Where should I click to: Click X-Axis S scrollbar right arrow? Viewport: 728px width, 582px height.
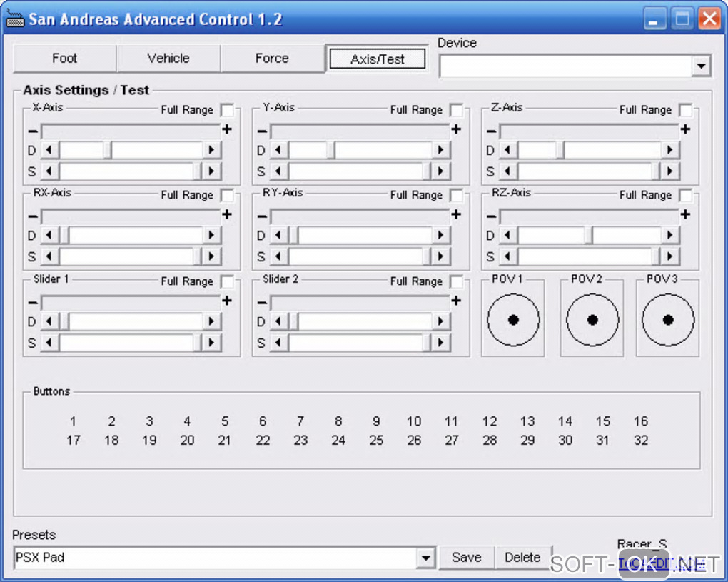212,171
